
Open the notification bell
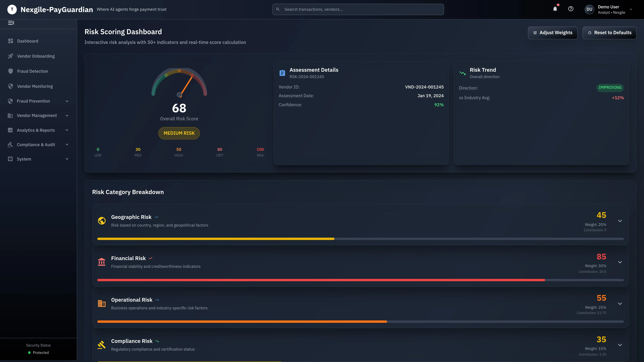[555, 9]
